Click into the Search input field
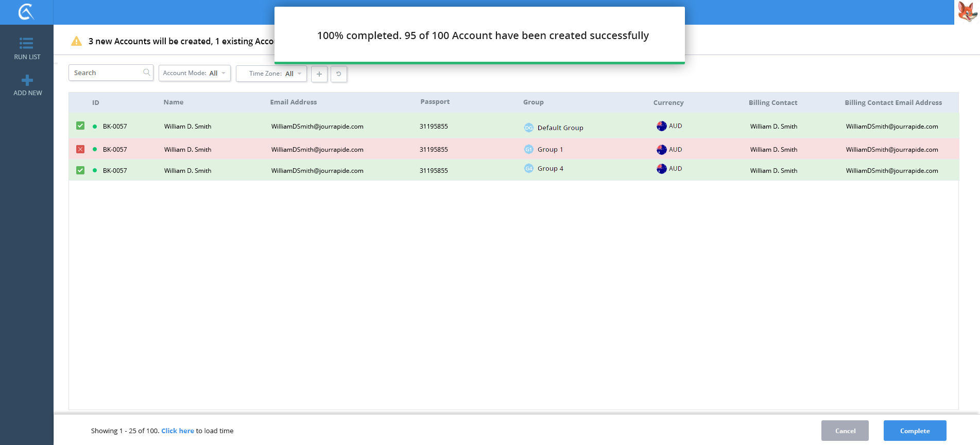 coord(107,73)
